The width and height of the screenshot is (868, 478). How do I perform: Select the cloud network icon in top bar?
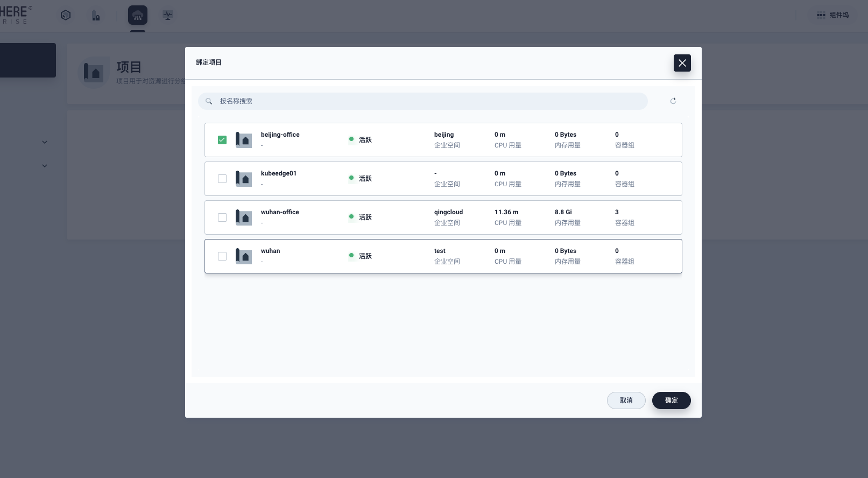pyautogui.click(x=138, y=15)
